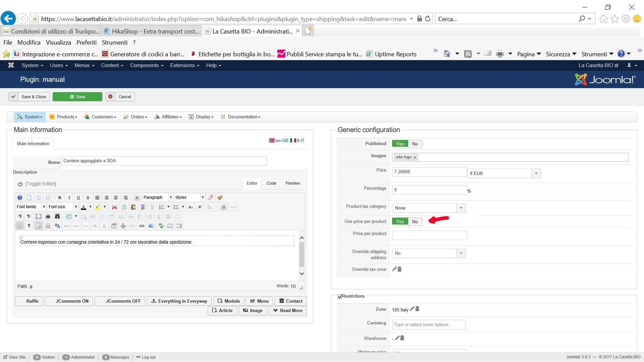Image resolution: width=644 pixels, height=362 pixels.
Task: Expand the Product tax category dropdown
Action: click(461, 208)
